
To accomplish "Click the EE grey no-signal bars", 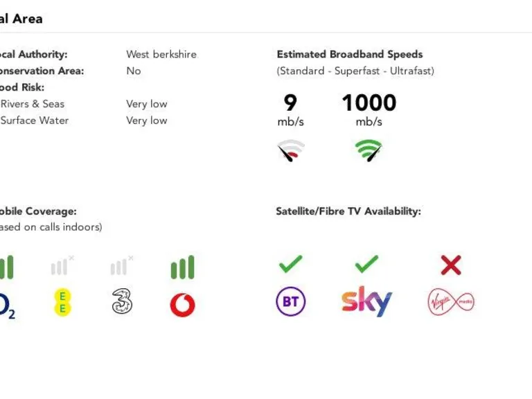I will [x=62, y=266].
